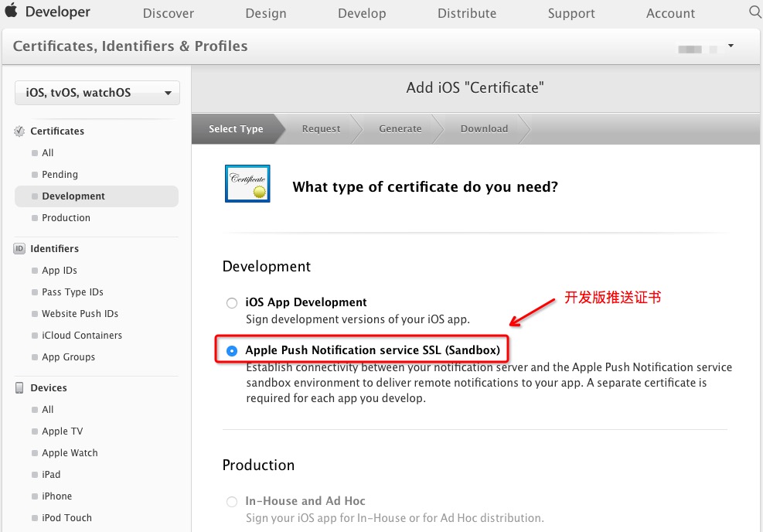Select In-House and Ad Hoc radio button
The width and height of the screenshot is (763, 532).
coord(232,501)
